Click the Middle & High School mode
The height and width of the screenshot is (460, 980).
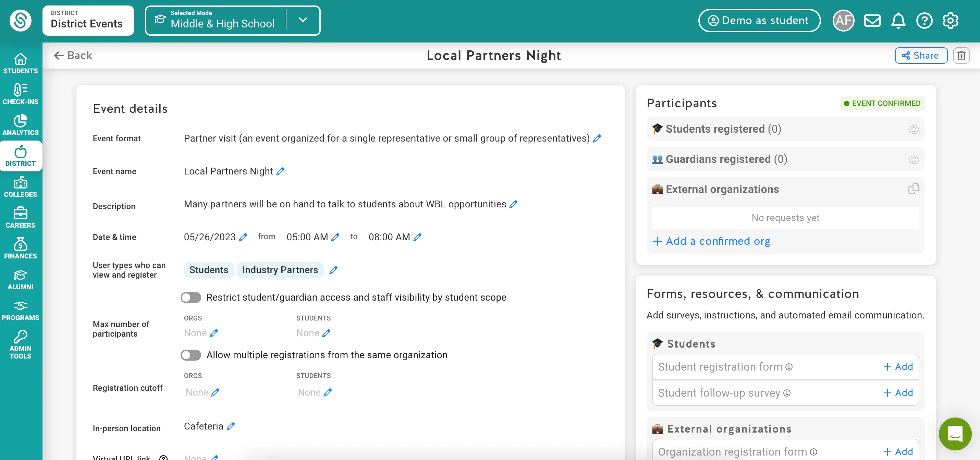pos(222,24)
